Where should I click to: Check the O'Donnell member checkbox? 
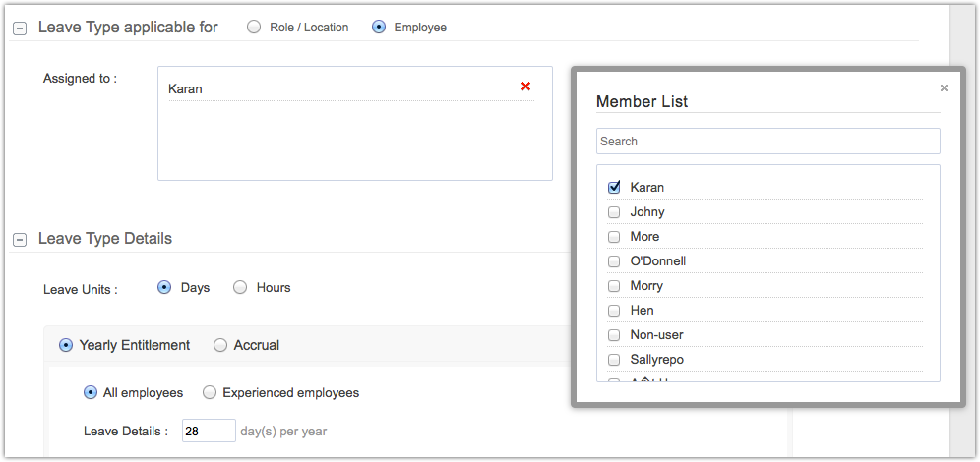point(614,260)
